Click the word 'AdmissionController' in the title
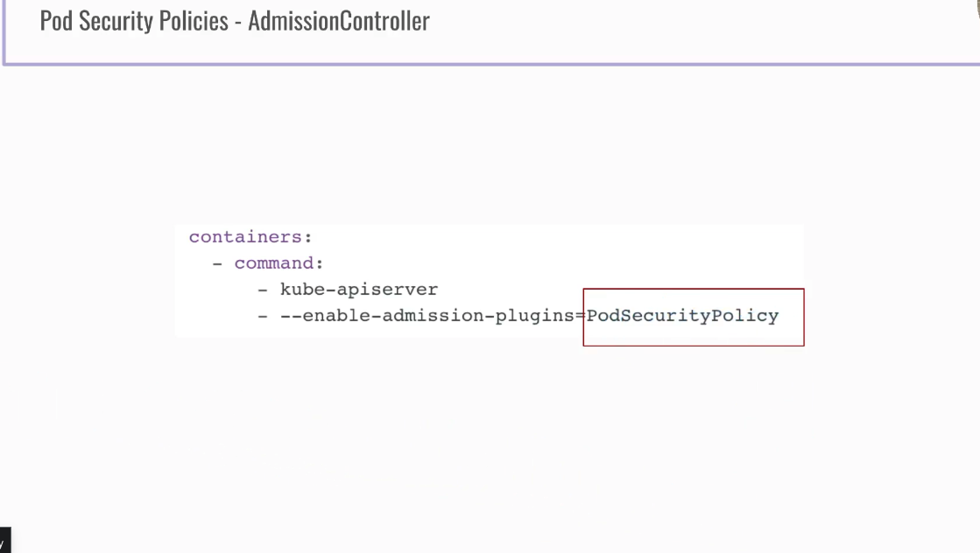The height and width of the screenshot is (553, 980). [x=339, y=21]
